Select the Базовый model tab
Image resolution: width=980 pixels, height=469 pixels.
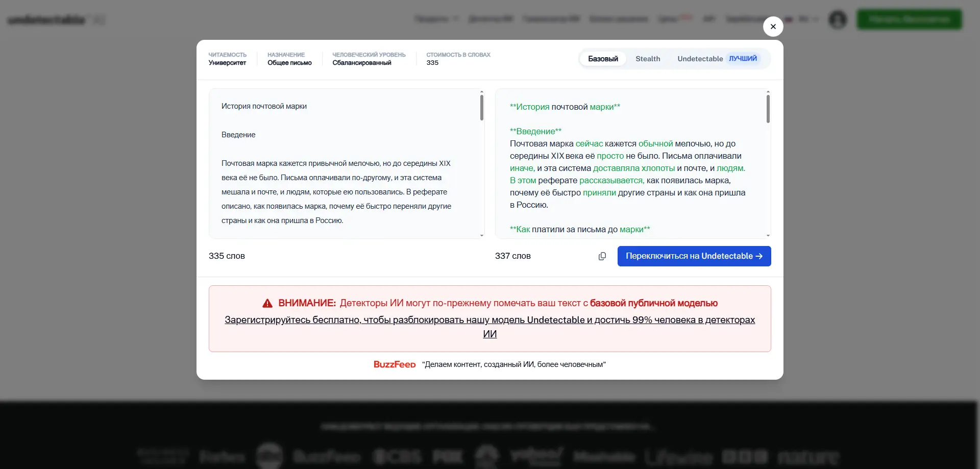coord(603,59)
